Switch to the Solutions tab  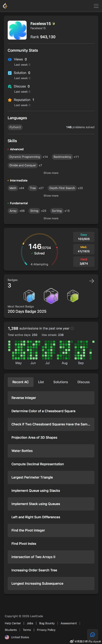61,382
